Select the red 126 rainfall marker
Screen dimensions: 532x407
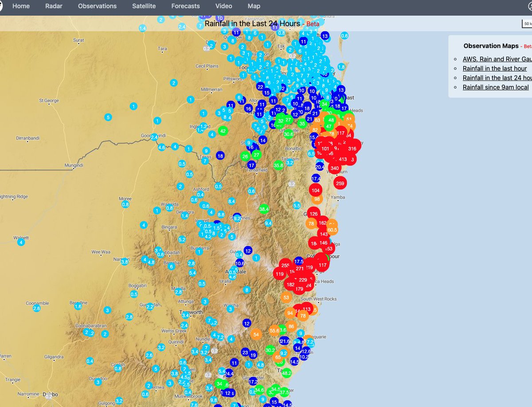[x=313, y=214]
